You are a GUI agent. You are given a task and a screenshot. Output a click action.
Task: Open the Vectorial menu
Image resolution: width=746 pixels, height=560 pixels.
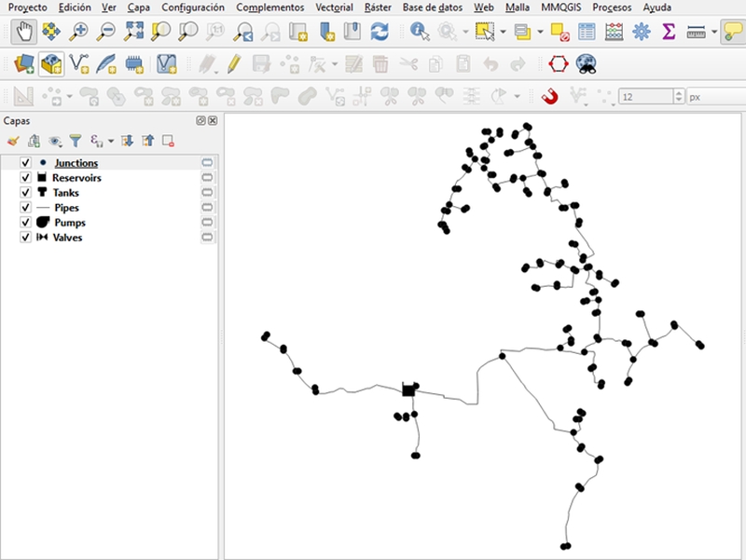pos(334,7)
